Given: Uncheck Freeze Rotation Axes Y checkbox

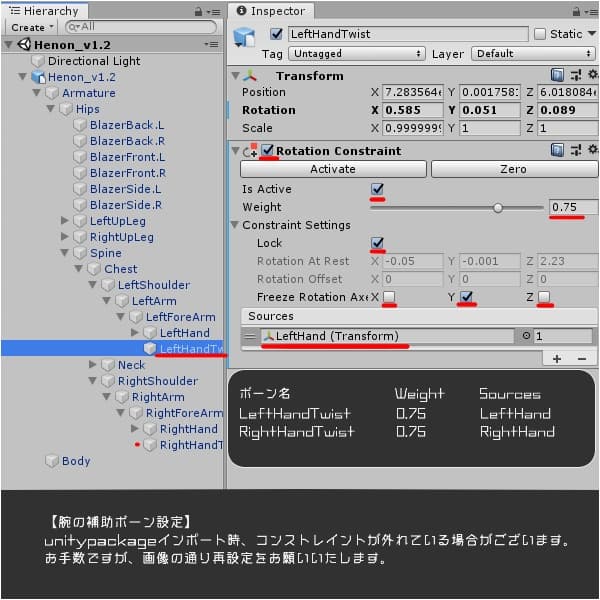Looking at the screenshot, I should (466, 297).
